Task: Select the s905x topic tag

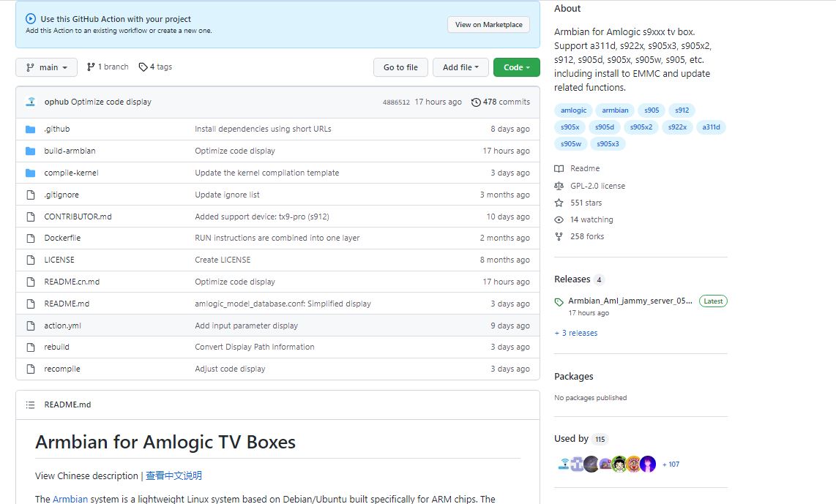Action: pyautogui.click(x=570, y=127)
